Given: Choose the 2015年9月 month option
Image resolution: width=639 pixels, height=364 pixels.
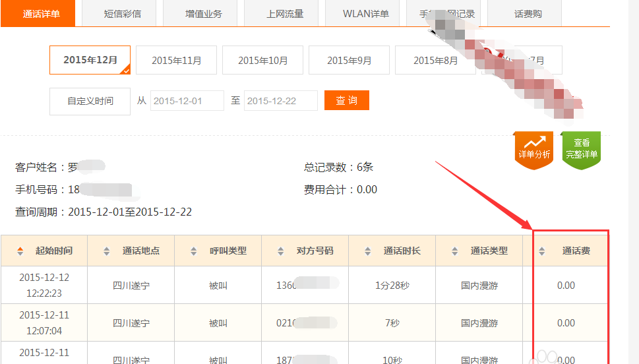Looking at the screenshot, I should [349, 60].
